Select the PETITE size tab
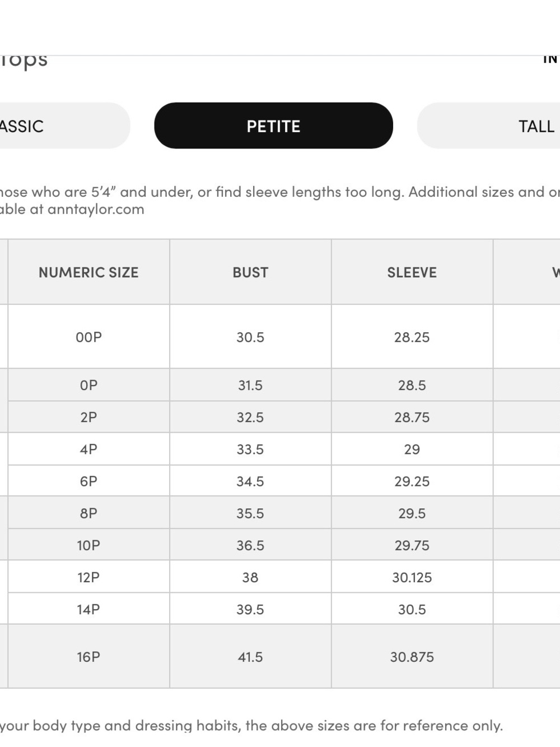The height and width of the screenshot is (747, 560). click(x=273, y=126)
